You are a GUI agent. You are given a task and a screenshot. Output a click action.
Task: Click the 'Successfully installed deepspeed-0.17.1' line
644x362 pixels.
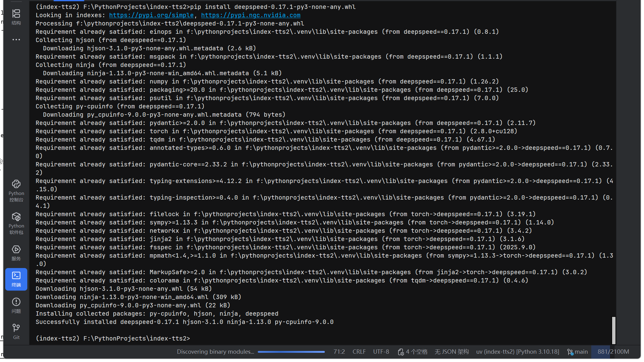(185, 322)
